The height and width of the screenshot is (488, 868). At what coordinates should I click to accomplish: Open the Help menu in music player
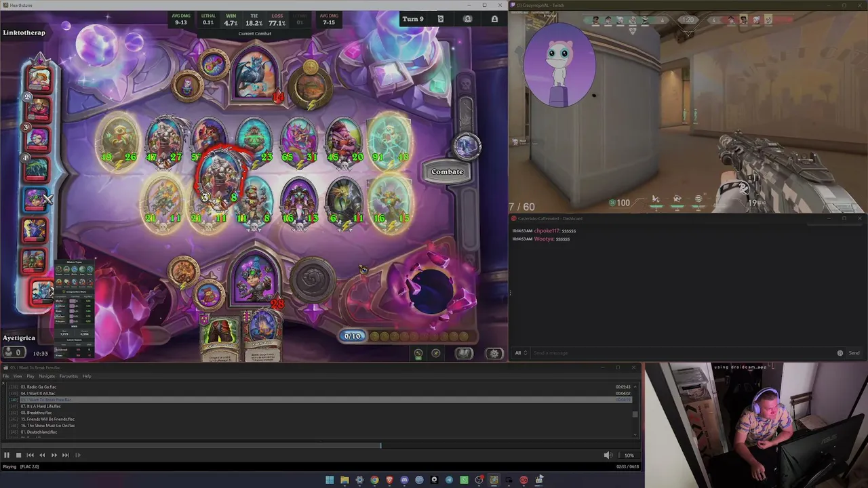(x=87, y=376)
